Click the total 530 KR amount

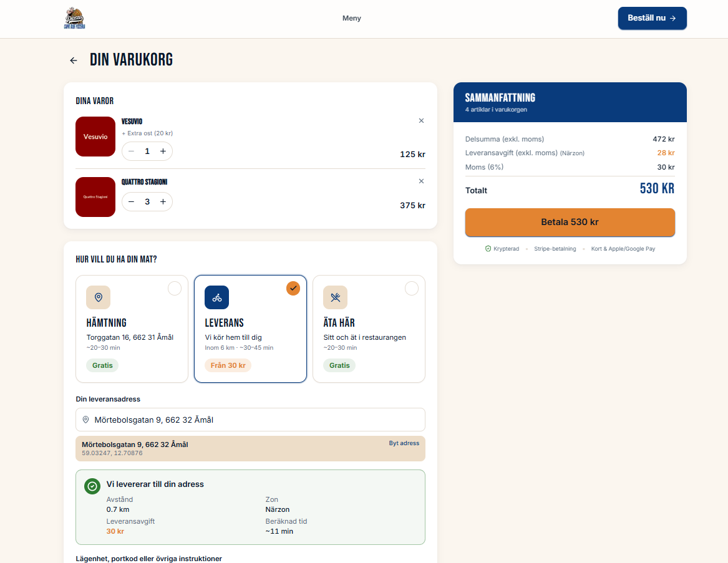pos(657,188)
